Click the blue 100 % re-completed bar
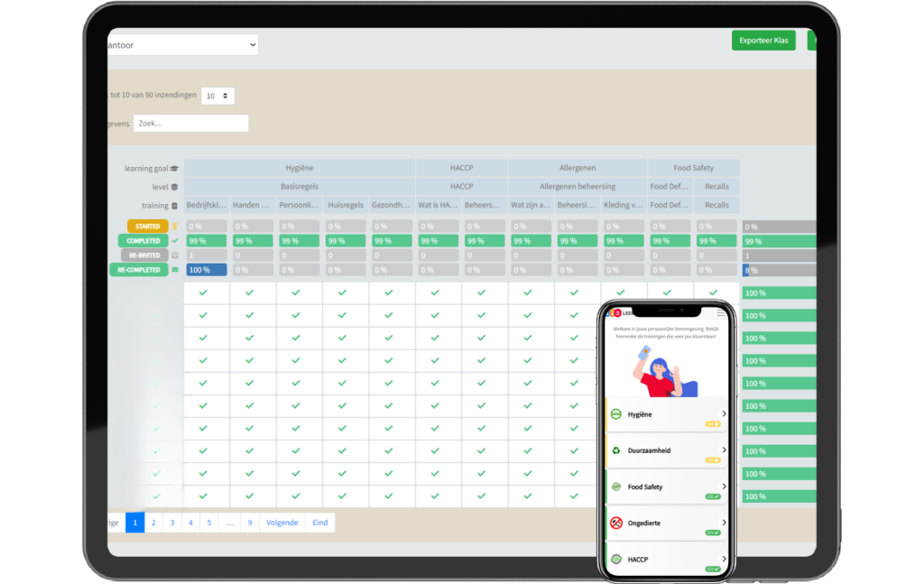 pos(207,270)
